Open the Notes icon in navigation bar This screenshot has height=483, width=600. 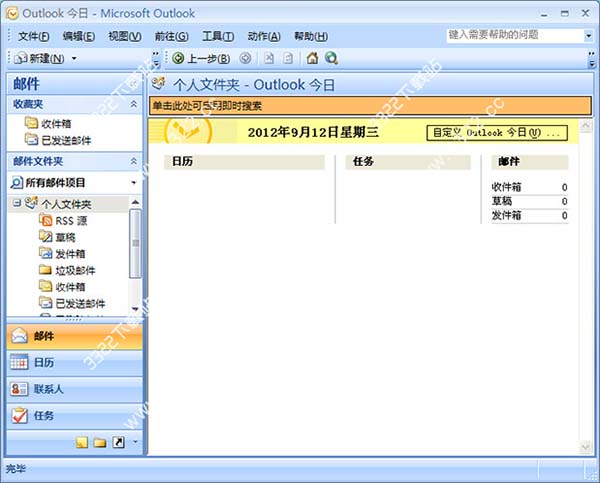pos(82,442)
